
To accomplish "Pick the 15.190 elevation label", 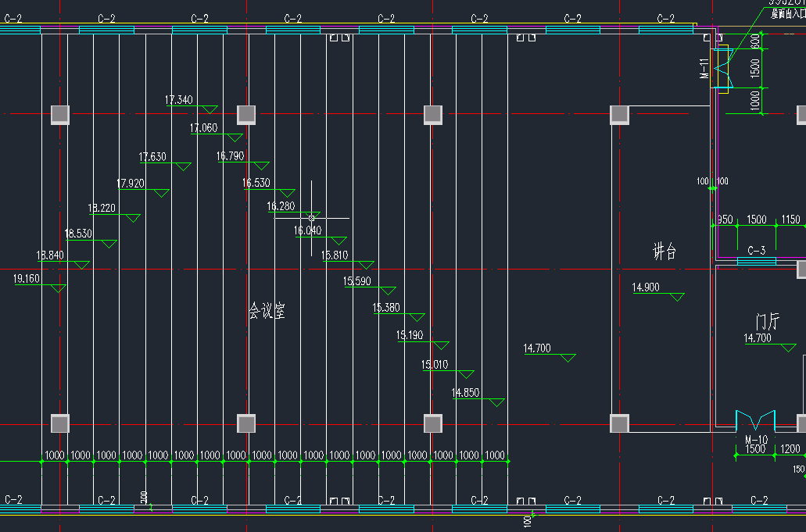I will (x=410, y=335).
